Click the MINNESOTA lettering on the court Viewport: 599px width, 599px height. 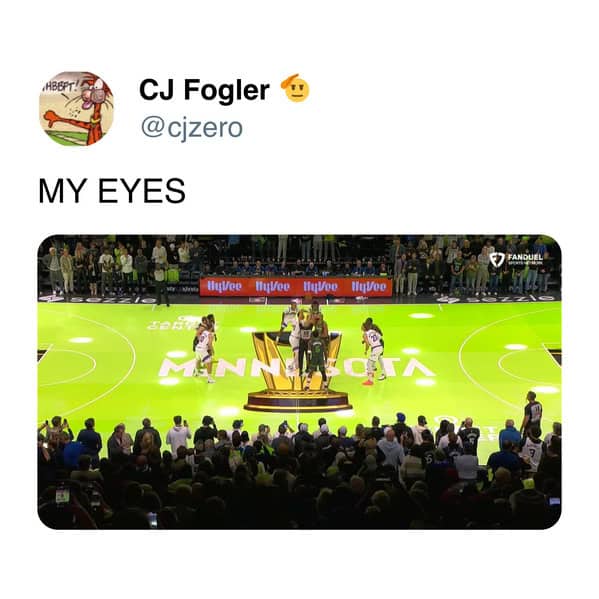point(296,367)
